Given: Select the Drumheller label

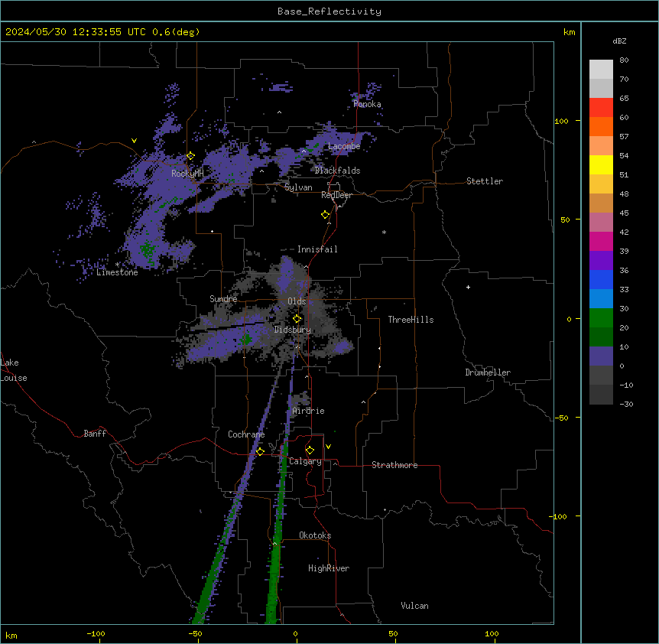Looking at the screenshot, I should coord(488,372).
